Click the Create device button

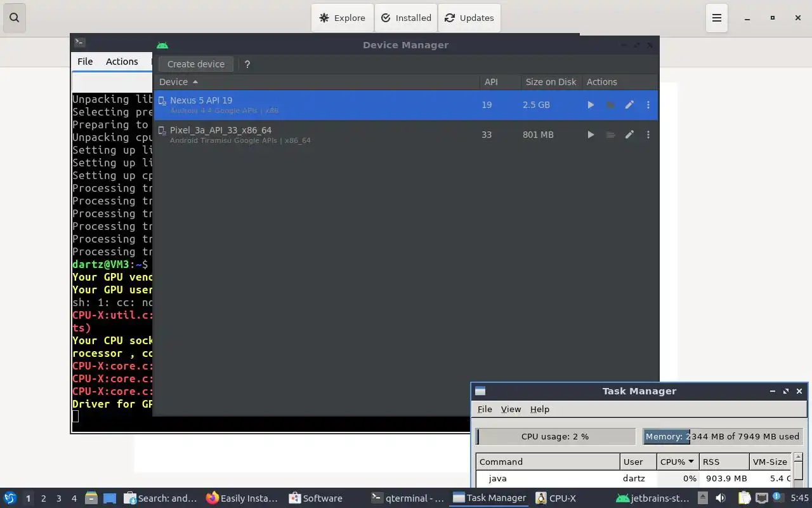196,64
